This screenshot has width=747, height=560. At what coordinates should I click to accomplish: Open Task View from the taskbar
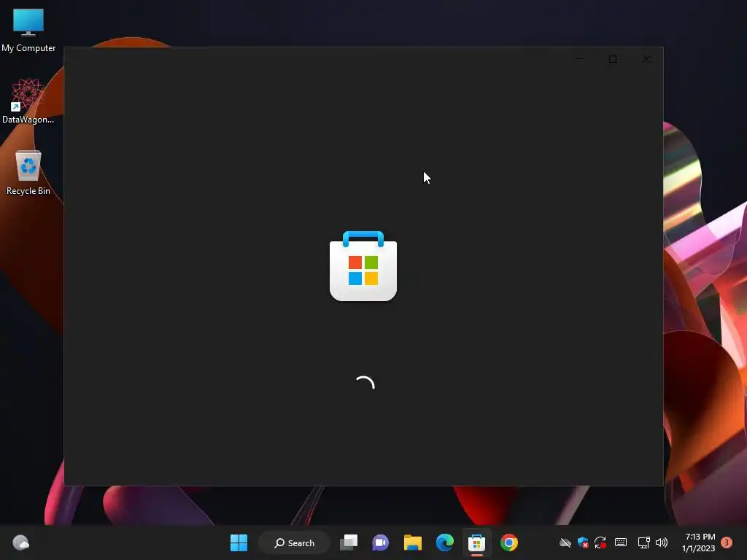point(349,542)
